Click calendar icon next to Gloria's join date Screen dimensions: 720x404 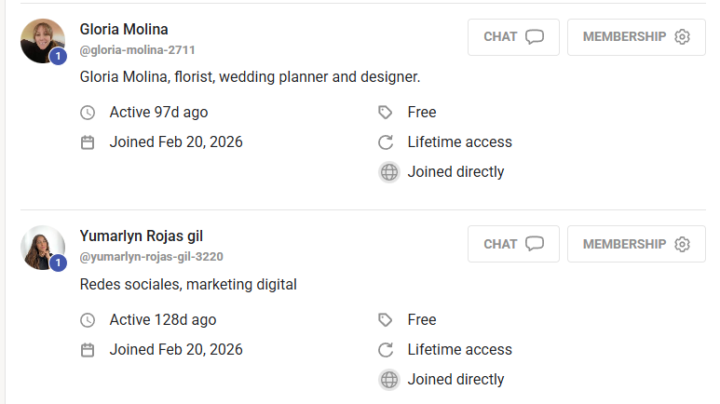click(x=87, y=142)
